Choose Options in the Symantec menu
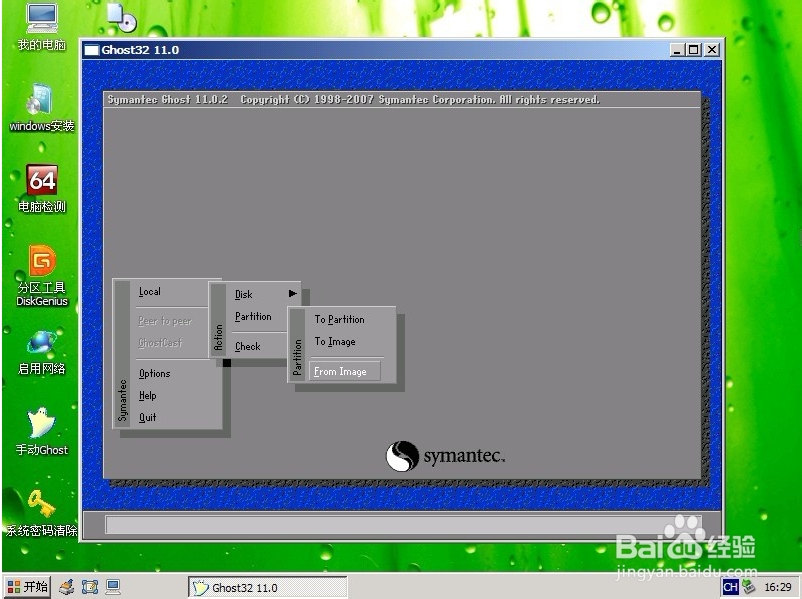 coord(154,373)
